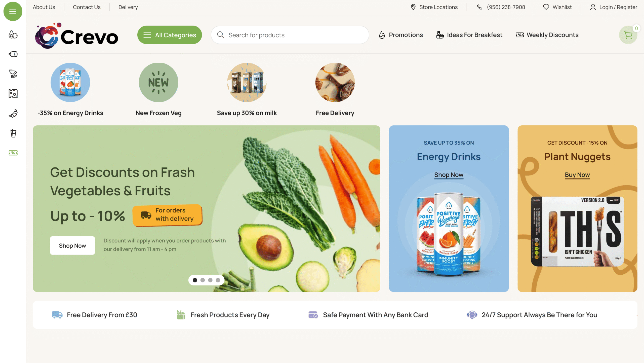
Task: Expand the All Categories dropdown
Action: (170, 35)
